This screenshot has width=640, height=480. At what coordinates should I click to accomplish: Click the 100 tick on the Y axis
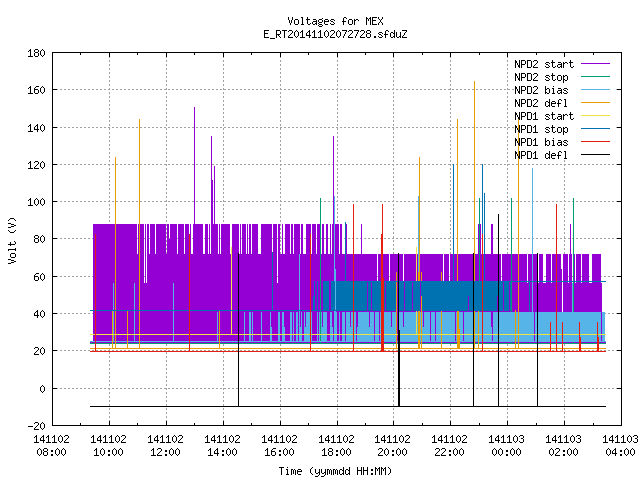36,202
